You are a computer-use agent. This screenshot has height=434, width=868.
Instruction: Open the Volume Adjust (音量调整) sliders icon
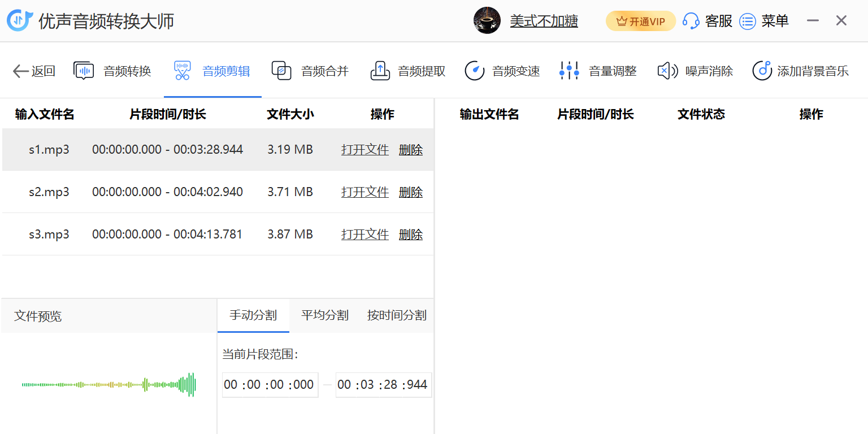(x=569, y=71)
